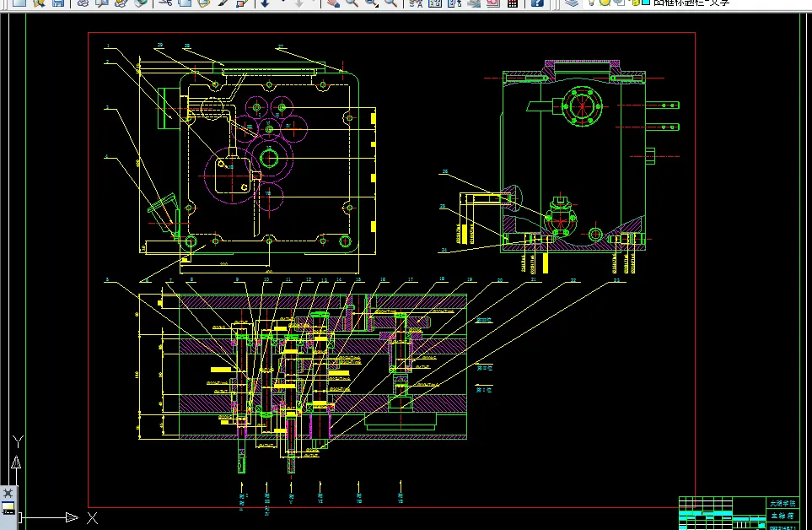Open the Zoom Window flyout tool
Screen dimensions: 812x530
(372, 3)
